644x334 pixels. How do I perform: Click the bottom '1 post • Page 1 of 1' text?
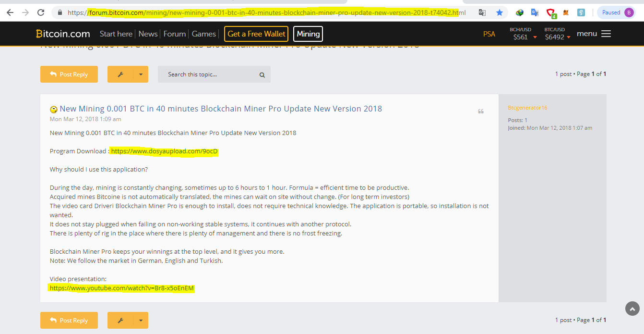click(x=581, y=320)
